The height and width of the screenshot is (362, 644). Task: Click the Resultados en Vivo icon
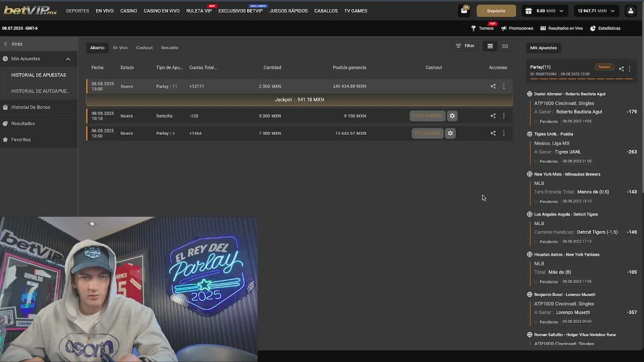click(543, 28)
